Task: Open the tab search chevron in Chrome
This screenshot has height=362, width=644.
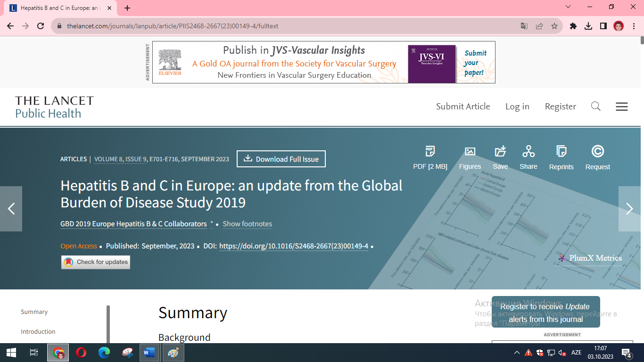Action: pyautogui.click(x=568, y=7)
